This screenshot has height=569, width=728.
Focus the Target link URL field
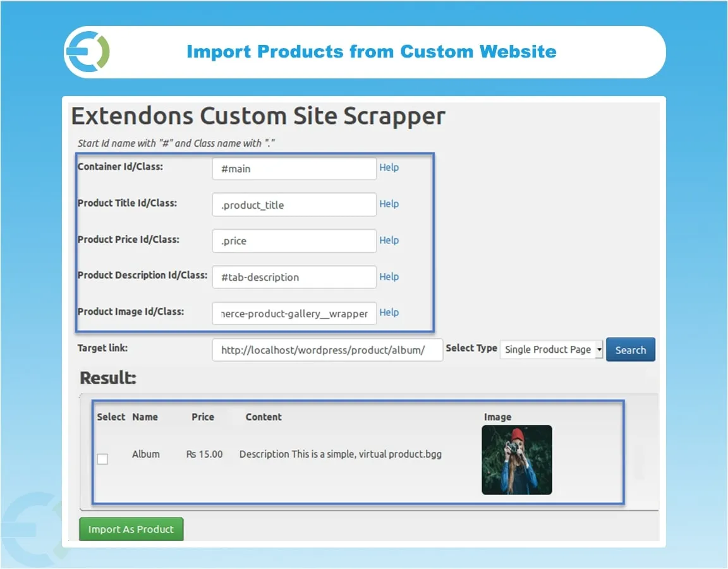[327, 350]
